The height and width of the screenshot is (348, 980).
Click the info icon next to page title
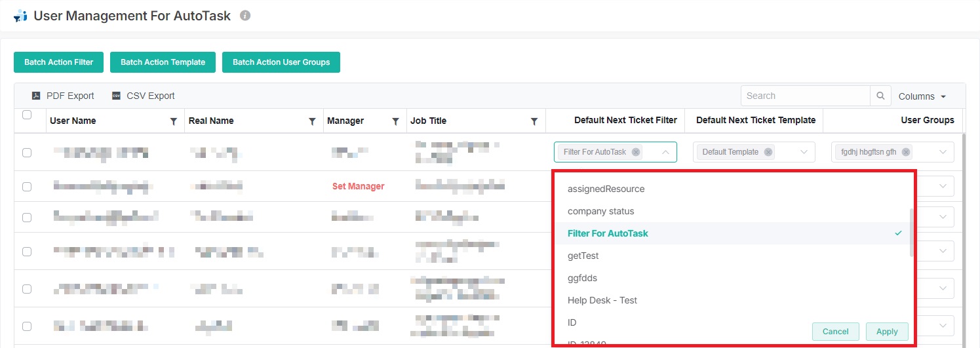245,15
